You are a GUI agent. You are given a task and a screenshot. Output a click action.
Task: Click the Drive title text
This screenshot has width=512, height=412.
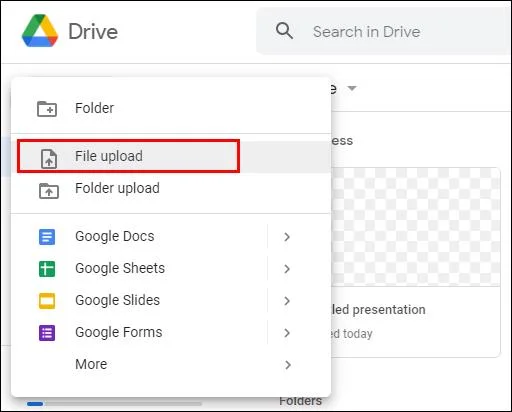point(93,32)
